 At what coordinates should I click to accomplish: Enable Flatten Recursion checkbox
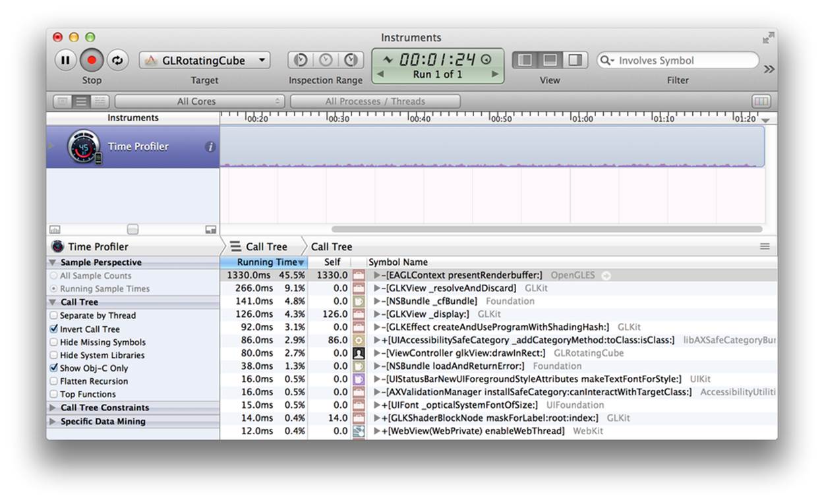click(54, 381)
